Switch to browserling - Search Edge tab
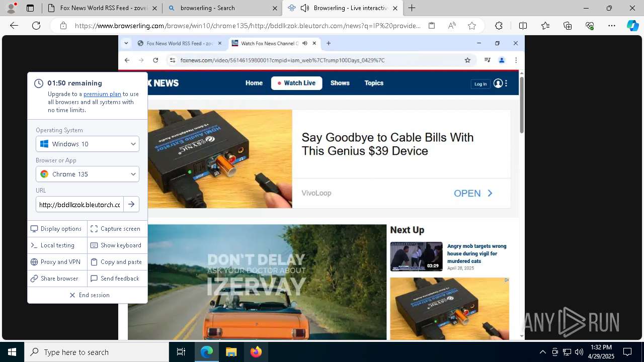 (222, 8)
